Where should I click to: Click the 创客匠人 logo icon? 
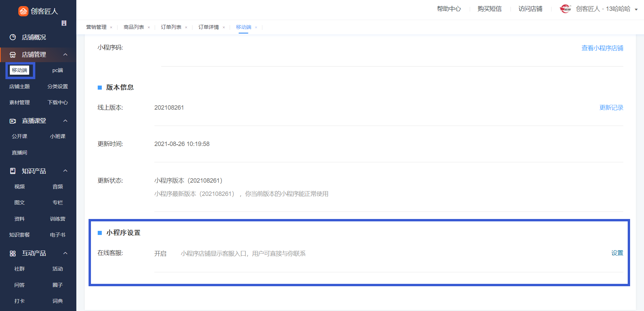click(x=23, y=11)
